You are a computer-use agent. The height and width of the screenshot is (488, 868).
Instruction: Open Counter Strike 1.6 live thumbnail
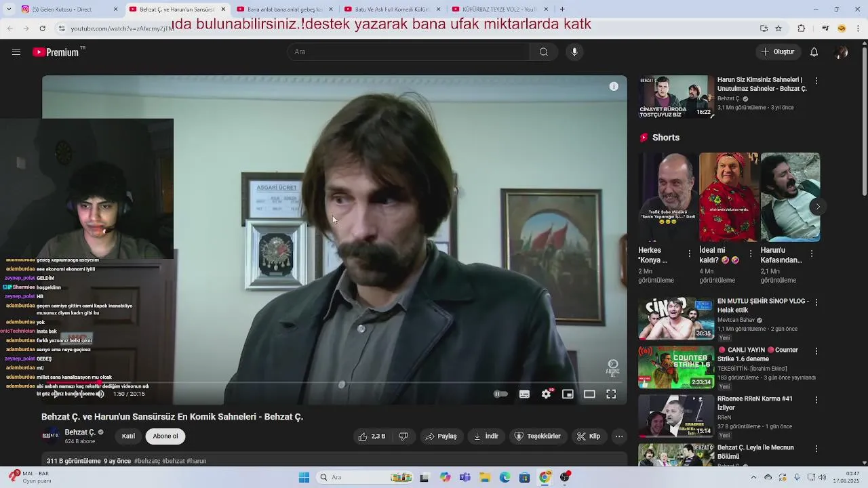pos(676,367)
